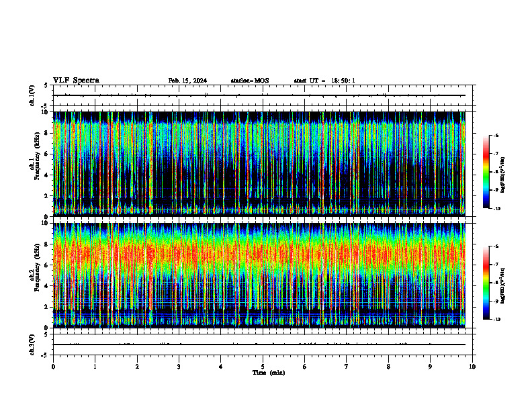The height and width of the screenshot is (411, 532).
Task: Click the ch.1 color scale bar
Action: click(486, 172)
